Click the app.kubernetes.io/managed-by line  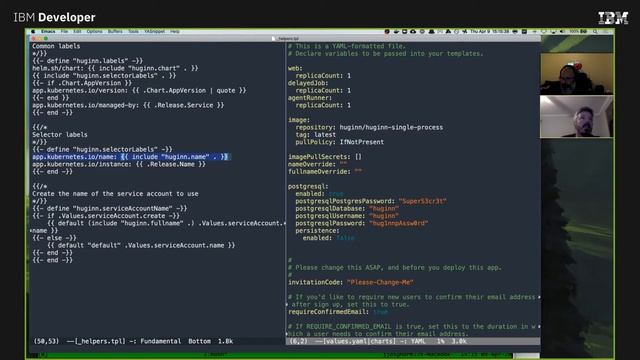(128, 105)
